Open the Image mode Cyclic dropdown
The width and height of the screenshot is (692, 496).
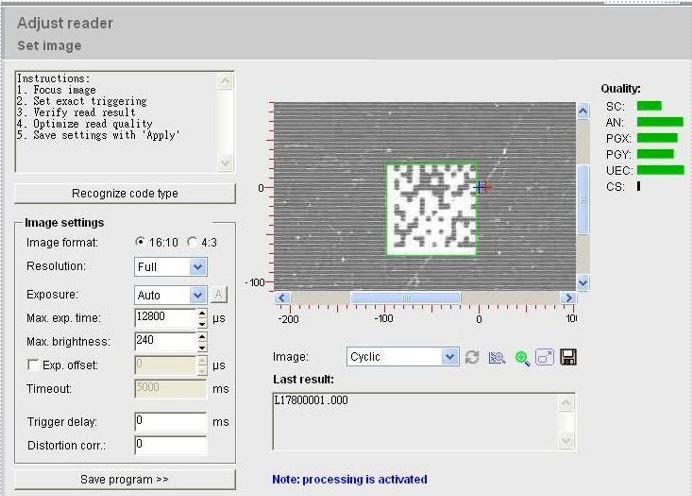(450, 357)
